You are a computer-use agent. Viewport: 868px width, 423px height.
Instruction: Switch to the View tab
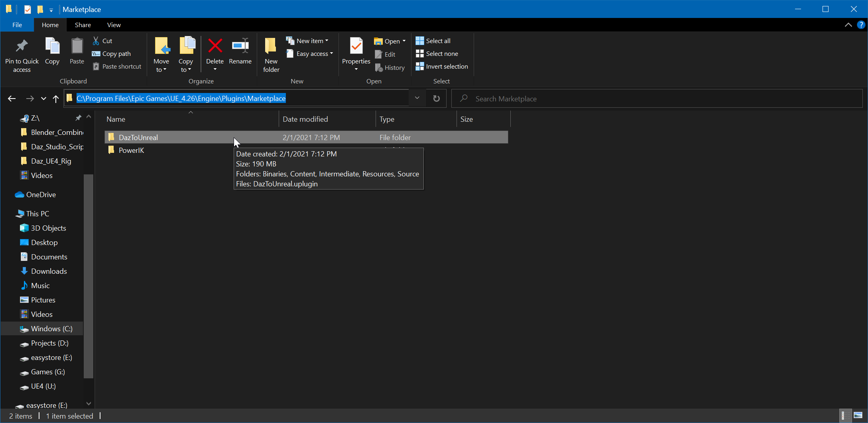pyautogui.click(x=114, y=25)
